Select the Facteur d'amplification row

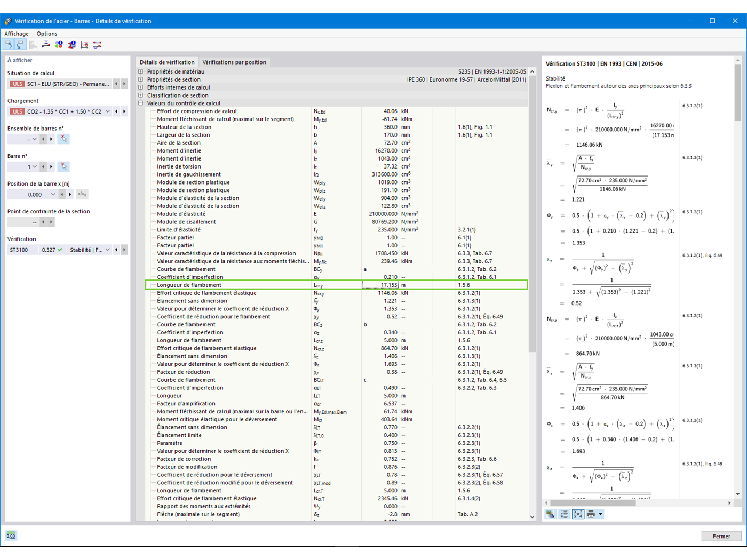[x=337, y=404]
